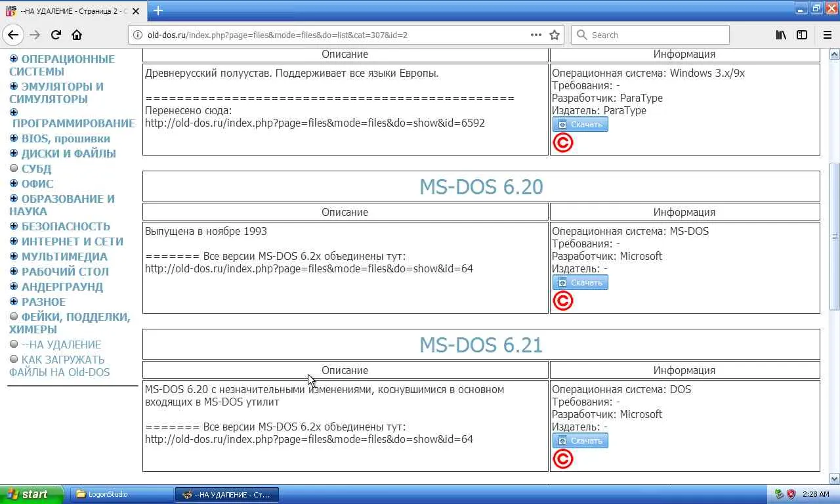Show site information icon in address bar

(138, 35)
